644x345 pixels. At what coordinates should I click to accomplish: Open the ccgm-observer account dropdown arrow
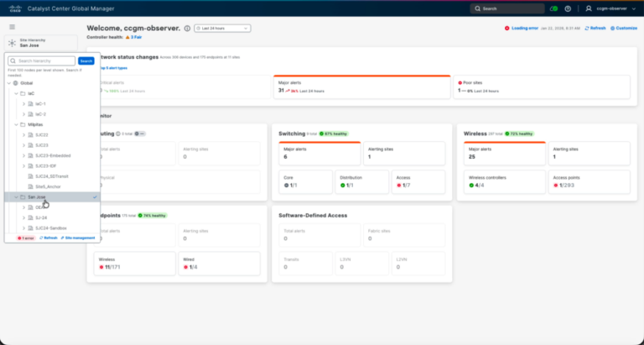point(635,8)
